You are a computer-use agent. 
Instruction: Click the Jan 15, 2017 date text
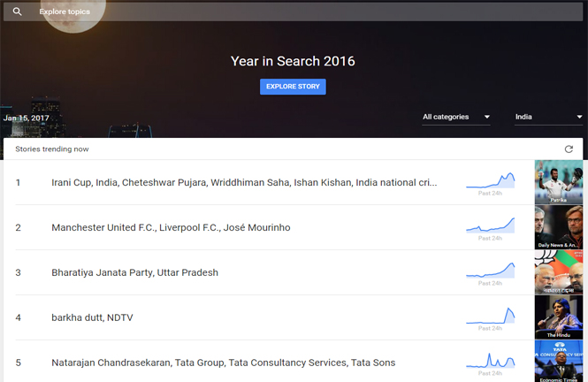click(27, 118)
